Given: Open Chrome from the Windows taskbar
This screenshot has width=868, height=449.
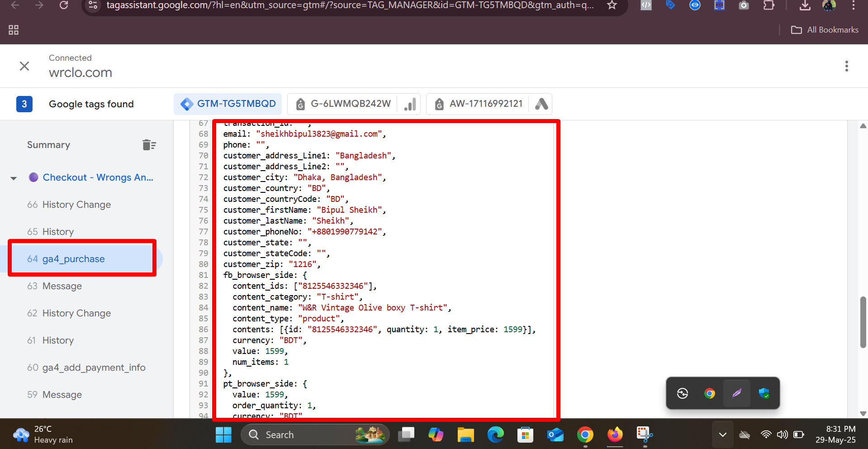Looking at the screenshot, I should point(585,435).
